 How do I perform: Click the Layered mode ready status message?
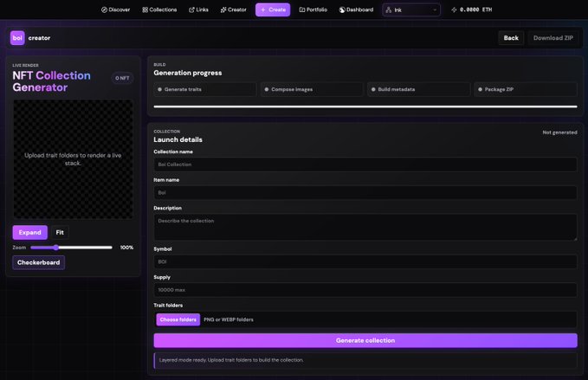coord(365,360)
